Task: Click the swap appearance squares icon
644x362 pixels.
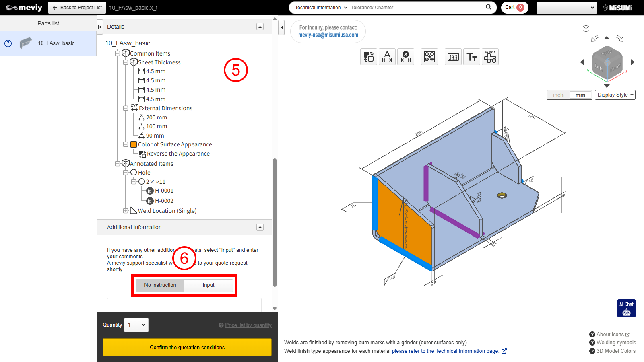Action: pos(368,57)
